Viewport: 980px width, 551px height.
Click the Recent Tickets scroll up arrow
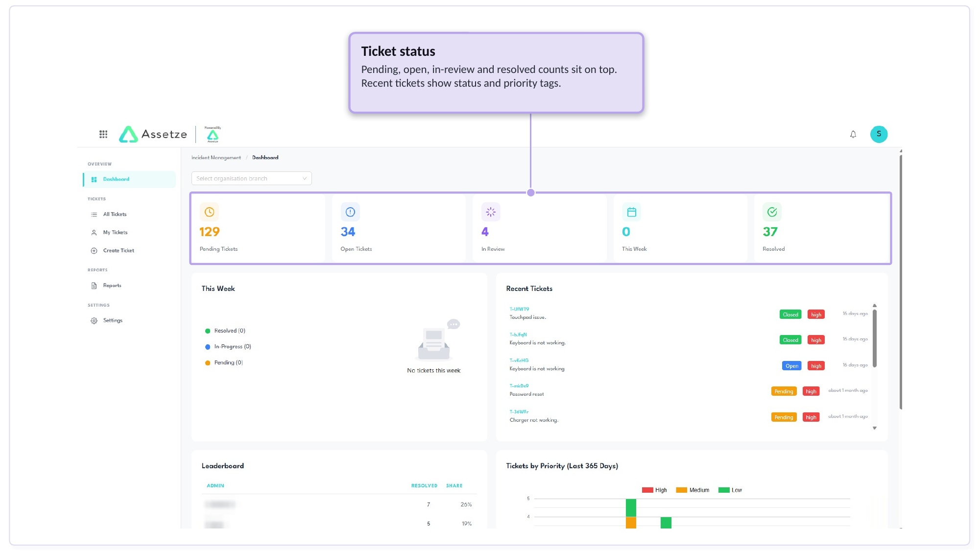[875, 306]
